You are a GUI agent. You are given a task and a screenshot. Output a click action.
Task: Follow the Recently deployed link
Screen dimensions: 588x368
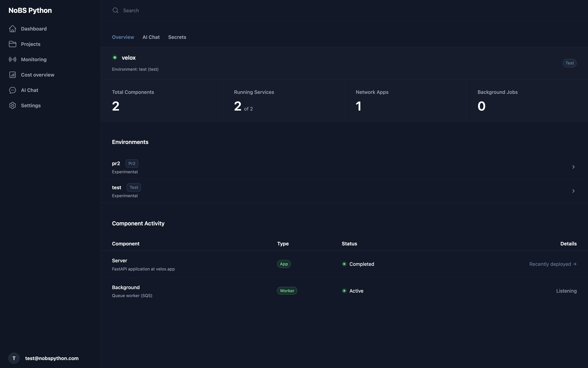(552, 264)
